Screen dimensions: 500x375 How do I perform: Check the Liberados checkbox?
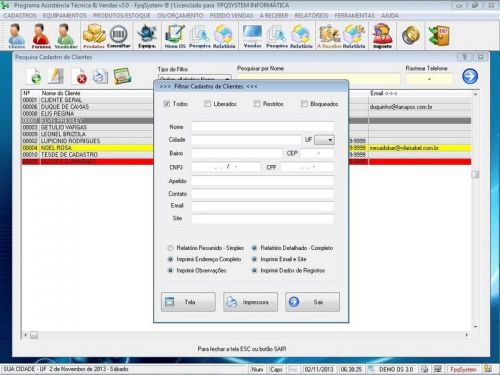coord(207,104)
